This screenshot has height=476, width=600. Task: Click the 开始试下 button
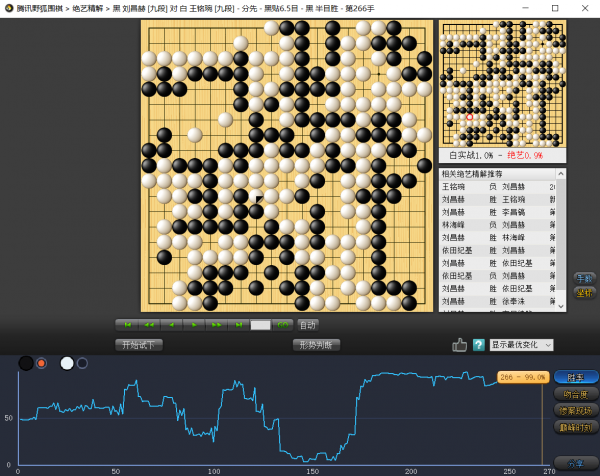[139, 345]
